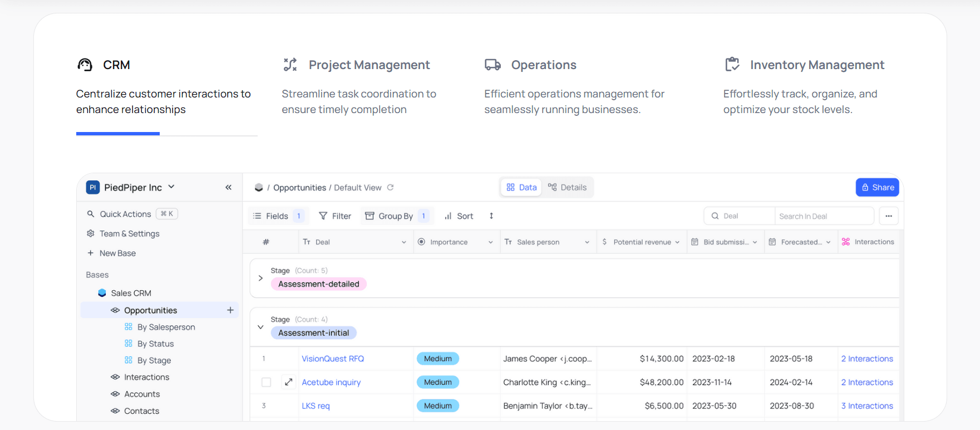Select the search field Deal dropdown
The width and height of the screenshot is (980, 430).
(740, 216)
